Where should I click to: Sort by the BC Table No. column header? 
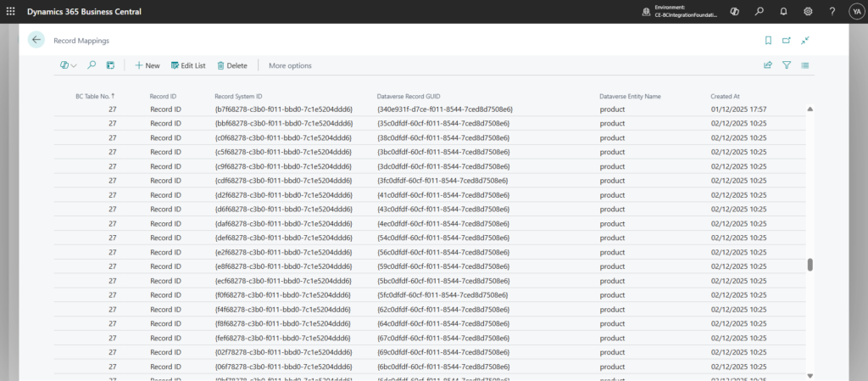click(x=95, y=97)
